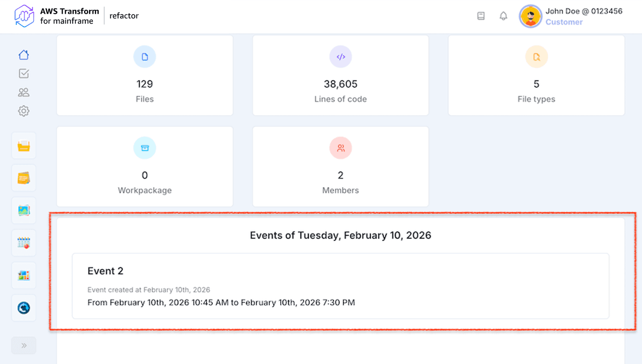Open the Event 2 entry
The height and width of the screenshot is (364, 642).
pos(340,286)
